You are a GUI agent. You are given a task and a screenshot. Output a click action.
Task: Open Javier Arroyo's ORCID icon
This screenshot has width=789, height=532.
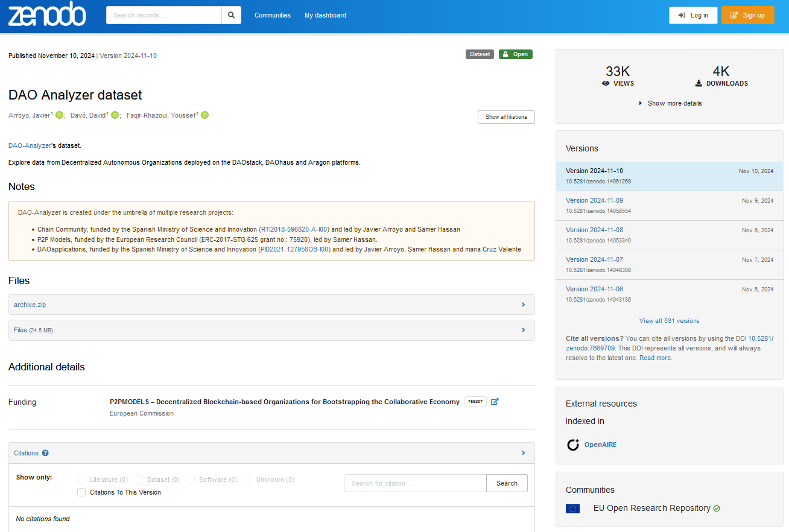tap(59, 115)
